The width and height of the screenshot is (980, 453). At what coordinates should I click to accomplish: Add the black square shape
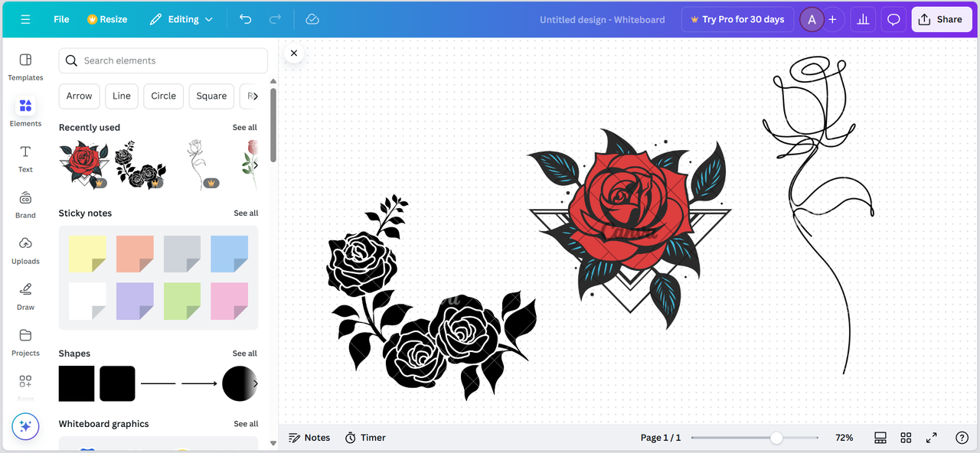(x=77, y=383)
